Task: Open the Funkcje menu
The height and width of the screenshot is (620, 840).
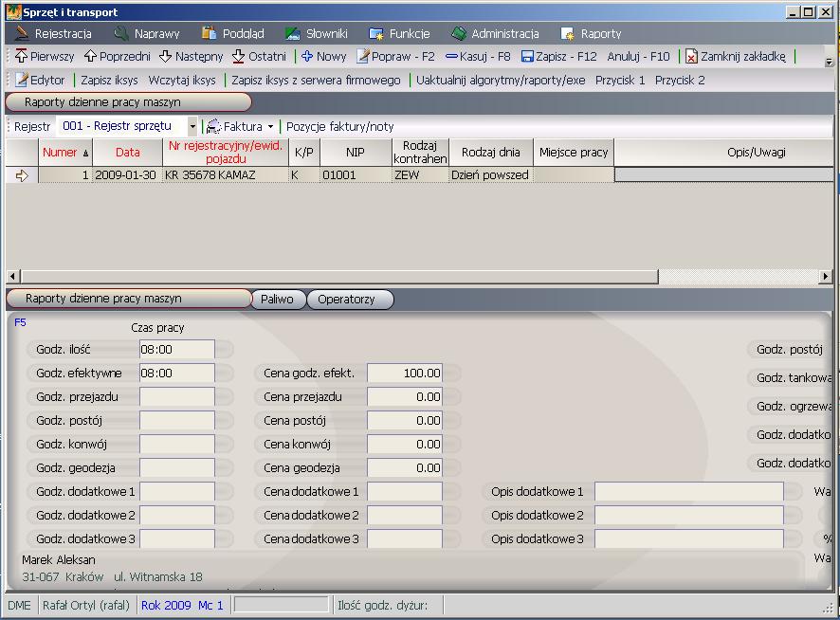Action: [399, 34]
